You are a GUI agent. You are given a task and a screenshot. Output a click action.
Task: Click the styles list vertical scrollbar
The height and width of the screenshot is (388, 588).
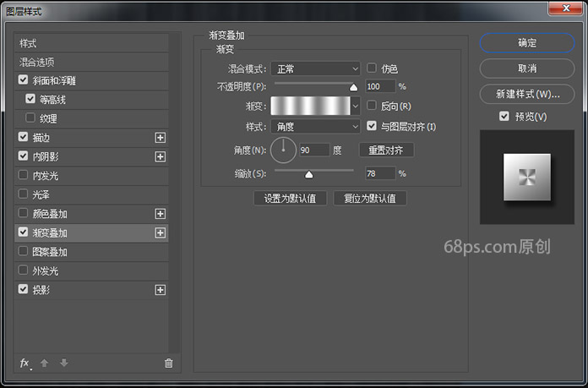(174, 194)
